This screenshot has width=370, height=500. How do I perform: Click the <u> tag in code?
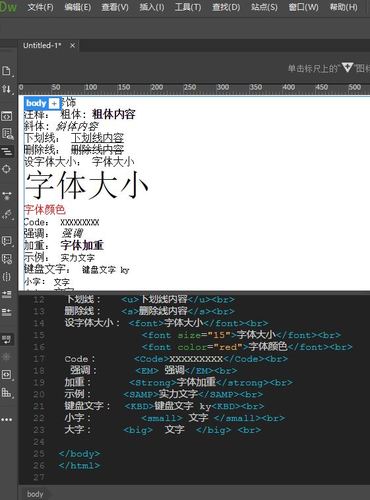click(130, 300)
